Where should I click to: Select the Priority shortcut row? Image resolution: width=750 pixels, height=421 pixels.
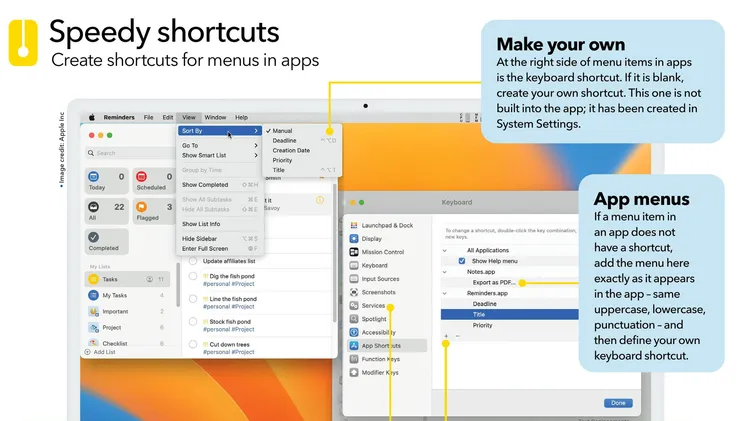click(509, 325)
